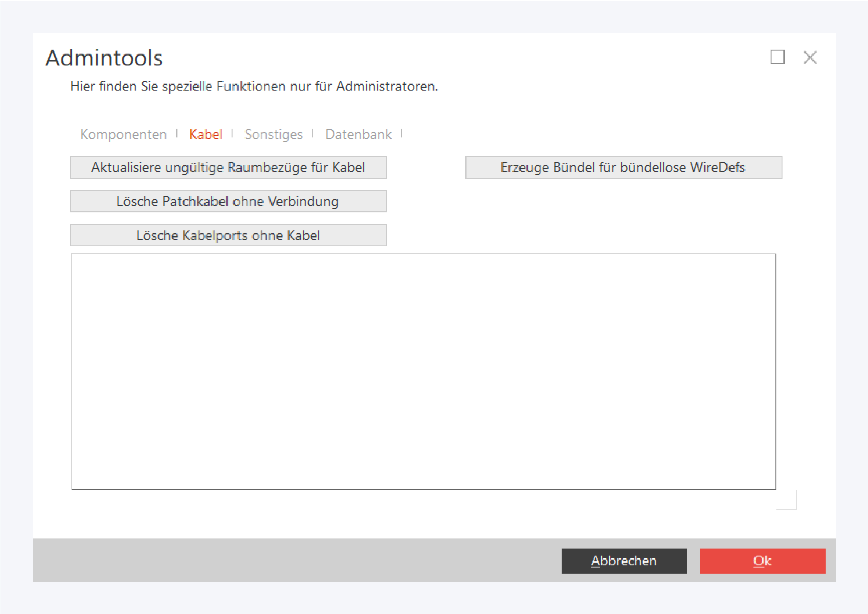The image size is (868, 614).
Task: Maximize the Admintools dialog window
Action: (777, 57)
